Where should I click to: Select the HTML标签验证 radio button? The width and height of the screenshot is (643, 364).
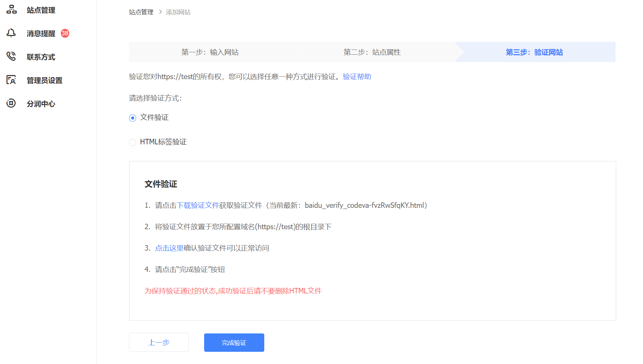click(132, 142)
